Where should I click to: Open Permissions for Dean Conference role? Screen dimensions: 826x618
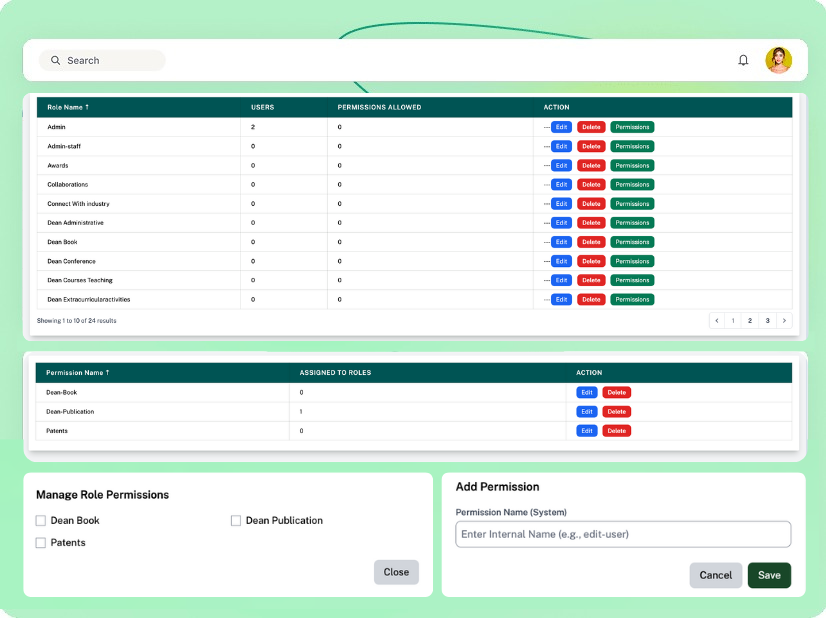click(x=632, y=261)
